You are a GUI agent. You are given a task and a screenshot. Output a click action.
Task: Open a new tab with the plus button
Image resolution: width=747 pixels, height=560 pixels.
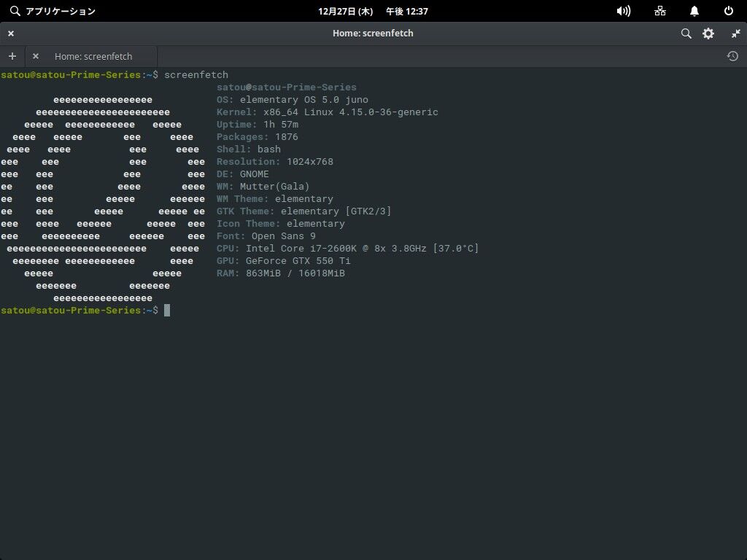pos(12,56)
